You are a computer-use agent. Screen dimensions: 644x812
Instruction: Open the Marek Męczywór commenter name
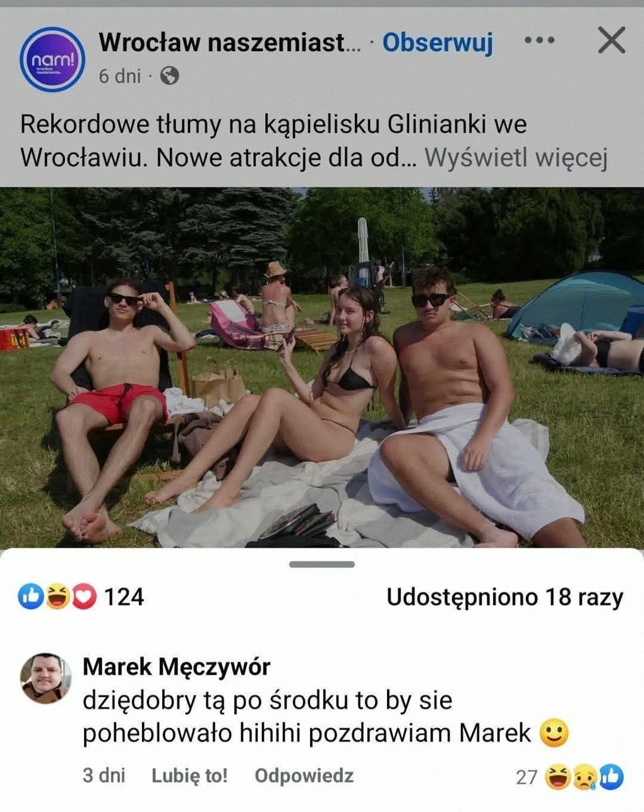[x=177, y=667]
